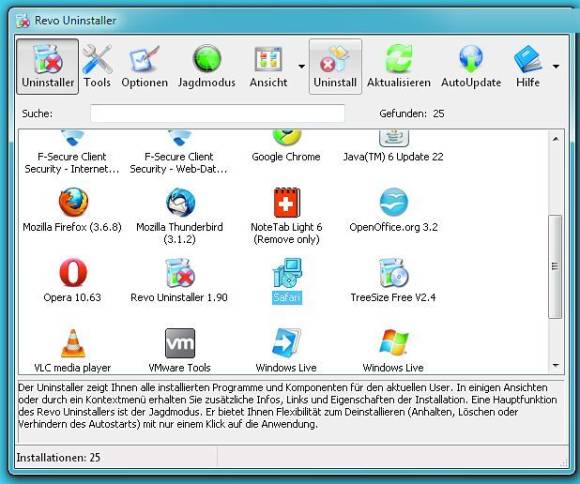
Task: Select Mozilla Firefox (3.6.8)
Action: click(72, 210)
